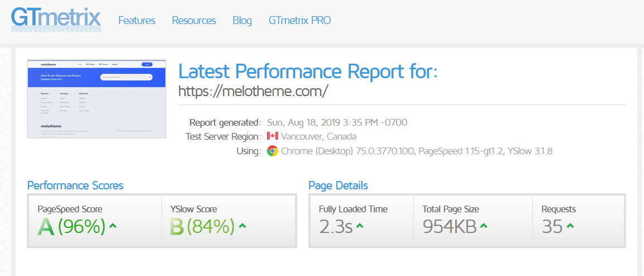Click the arrow next to Total Page Size
The width and height of the screenshot is (644, 276).
click(x=484, y=226)
